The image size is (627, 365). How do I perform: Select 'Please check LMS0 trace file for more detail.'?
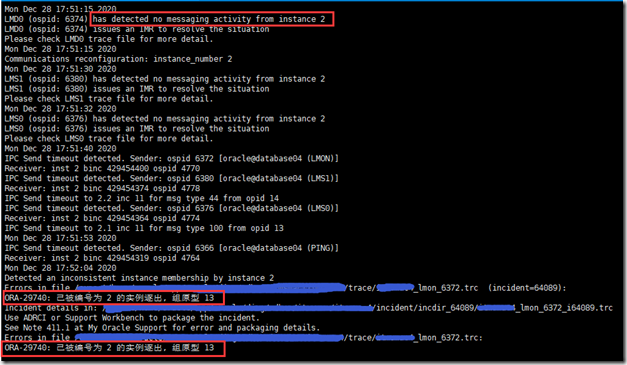coord(109,139)
